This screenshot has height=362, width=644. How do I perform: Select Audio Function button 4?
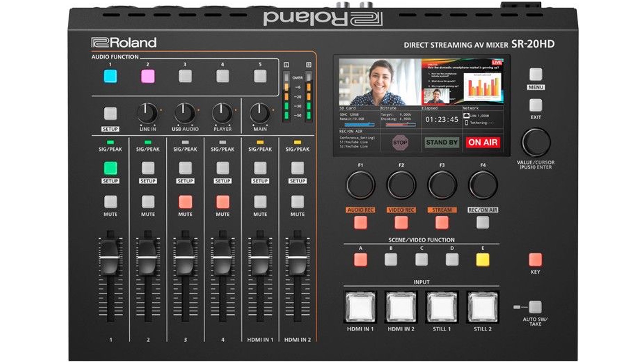tap(223, 76)
